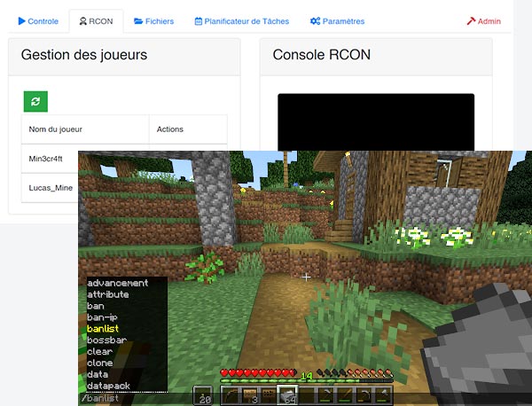Viewport: 532px width, 406px height.
Task: Select player Lucas_Mine in table
Action: pos(51,188)
